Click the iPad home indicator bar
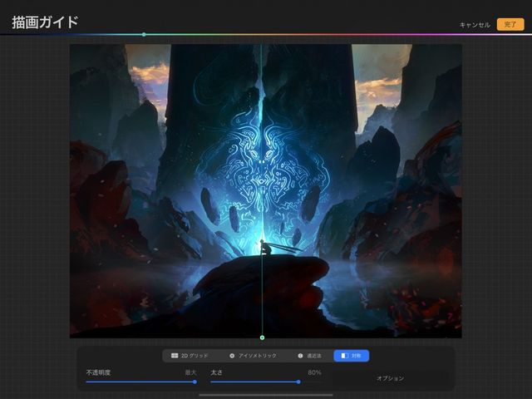 [x=266, y=395]
